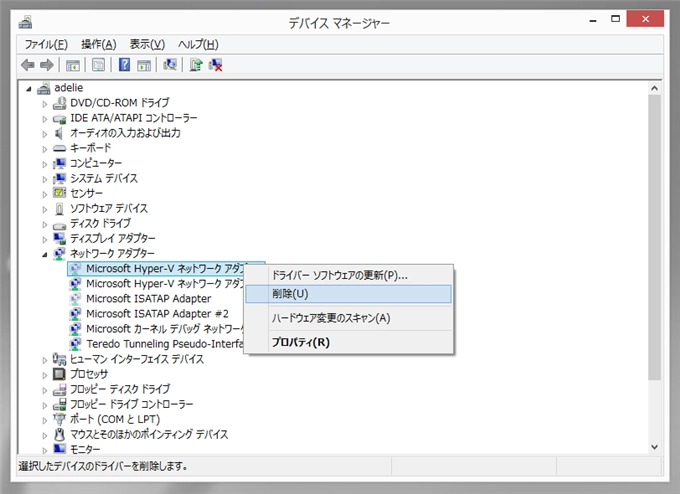Screen dimensions: 680x494
Task: Collapse ネットワーク アダプター category
Action: (x=45, y=255)
